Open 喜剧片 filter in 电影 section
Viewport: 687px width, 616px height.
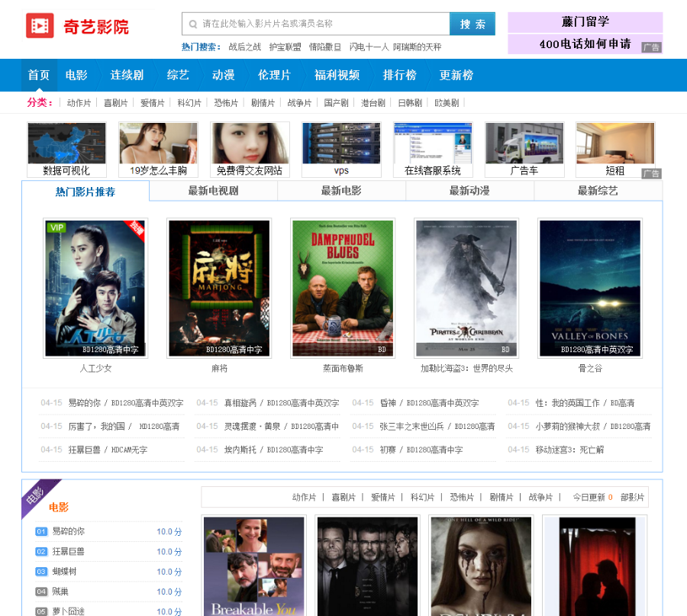click(343, 497)
